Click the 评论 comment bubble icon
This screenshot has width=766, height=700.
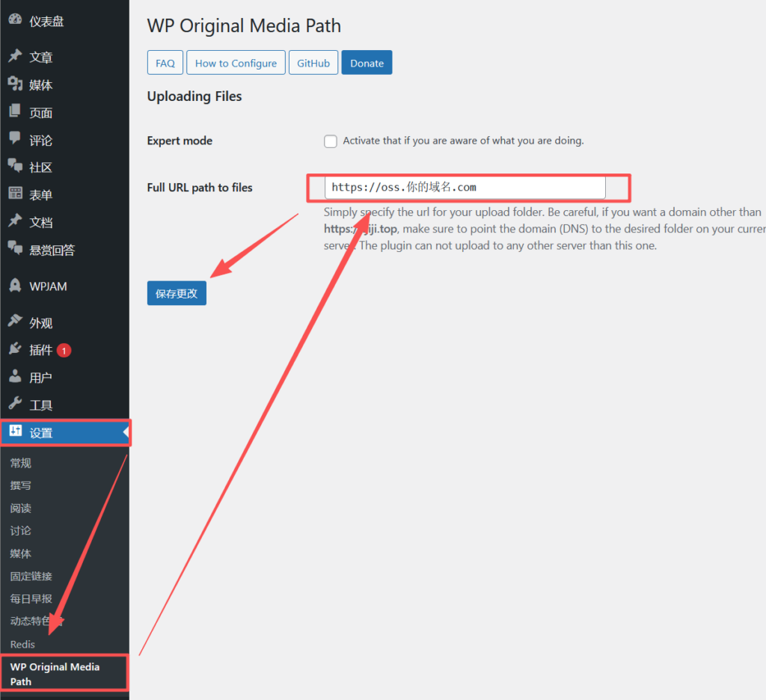[x=15, y=139]
